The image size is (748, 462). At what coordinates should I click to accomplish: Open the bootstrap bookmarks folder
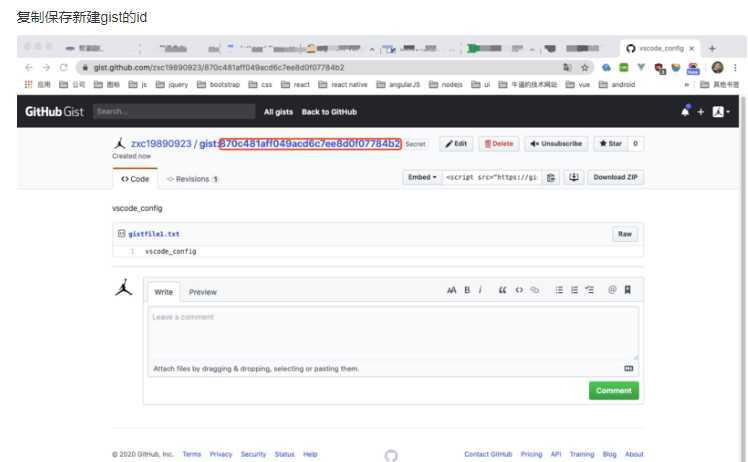pos(218,84)
